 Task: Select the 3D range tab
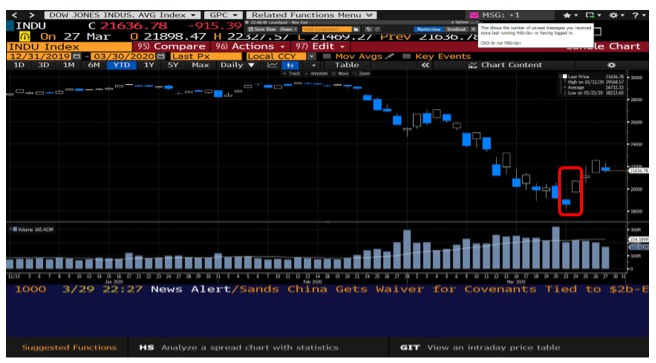[44, 65]
